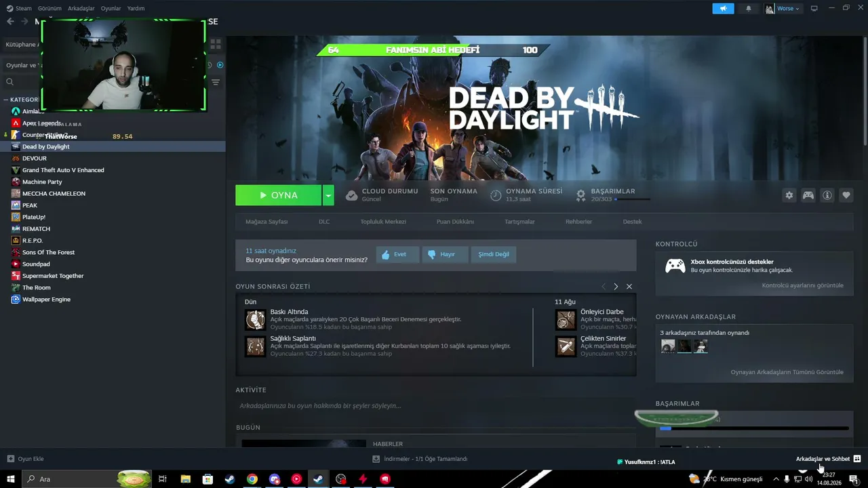
Task: Open the Steam menu
Action: tap(19, 9)
